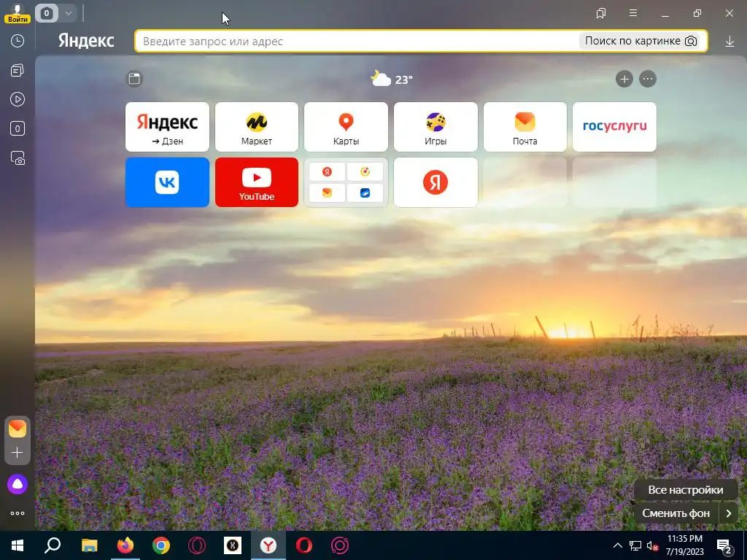Open the VK tile
Screen dimensions: 747x560
tap(167, 182)
